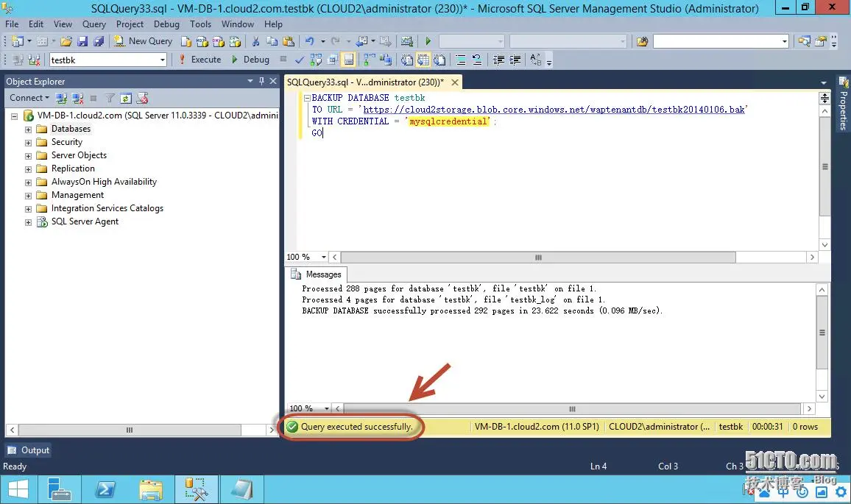Expand the Security folder node
The image size is (851, 504).
[28, 143]
